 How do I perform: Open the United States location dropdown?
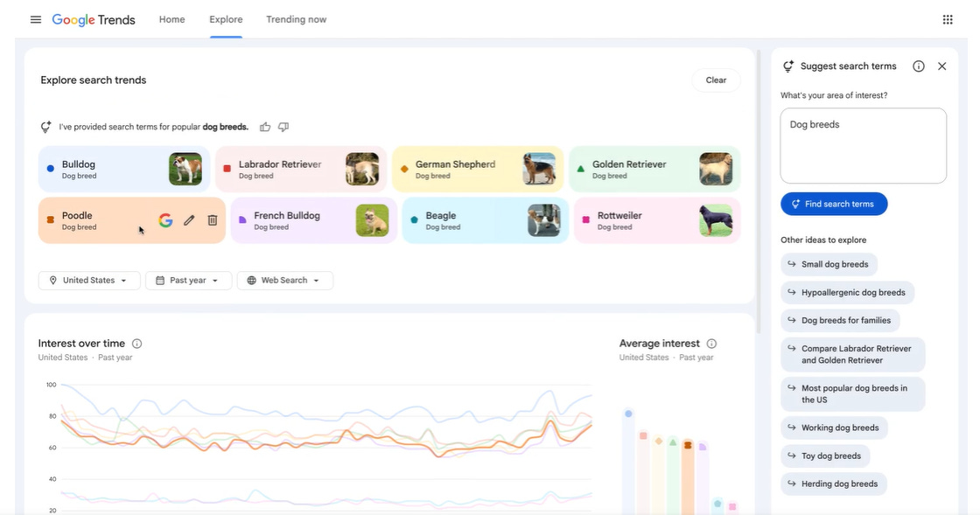89,281
